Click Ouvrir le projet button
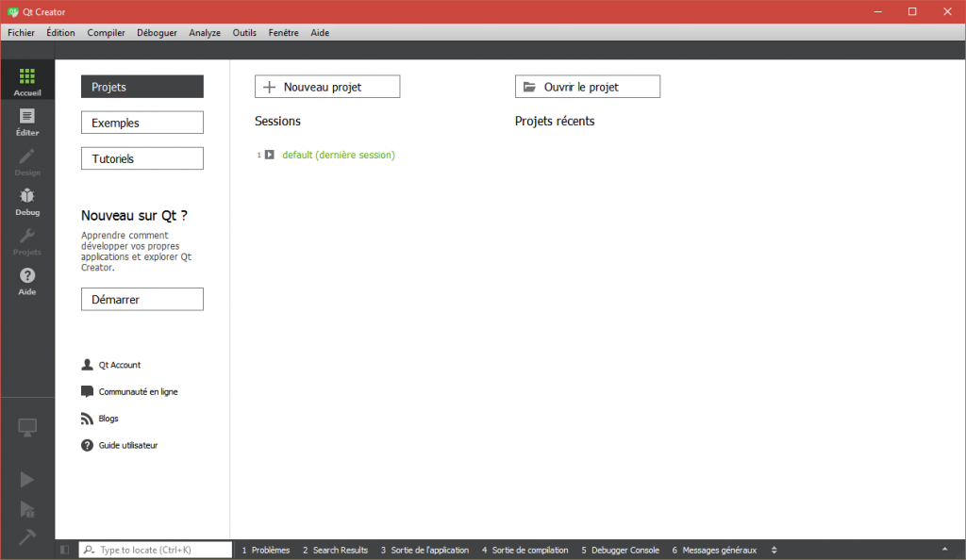This screenshot has height=560, width=966. pyautogui.click(x=587, y=87)
